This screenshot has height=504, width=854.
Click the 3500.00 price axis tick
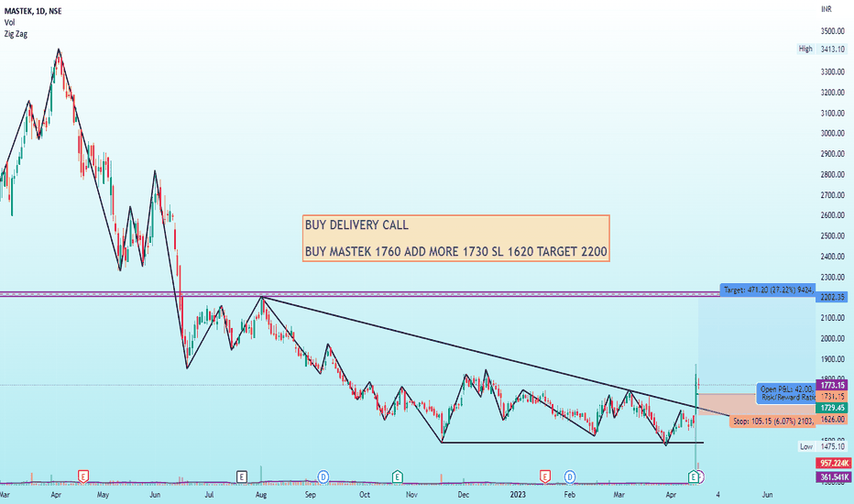click(833, 31)
